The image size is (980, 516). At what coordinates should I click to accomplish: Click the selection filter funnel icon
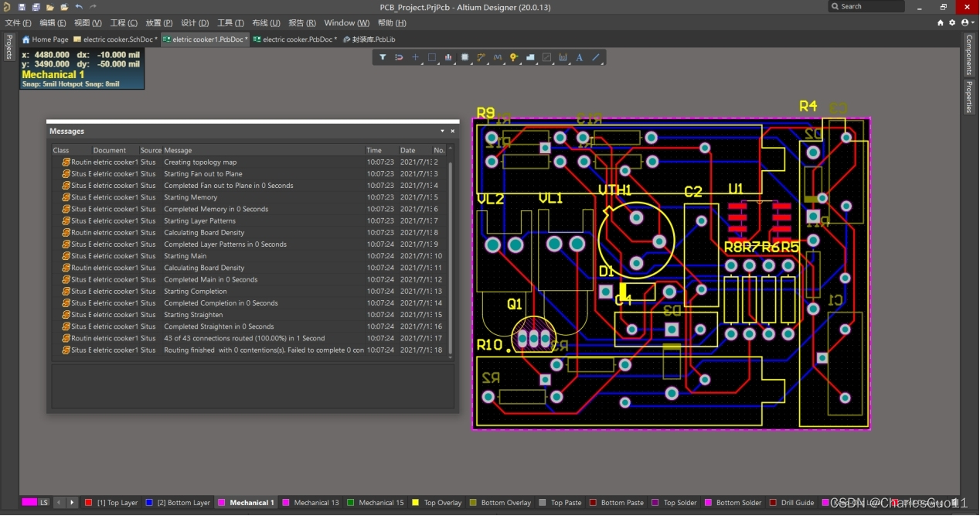383,57
